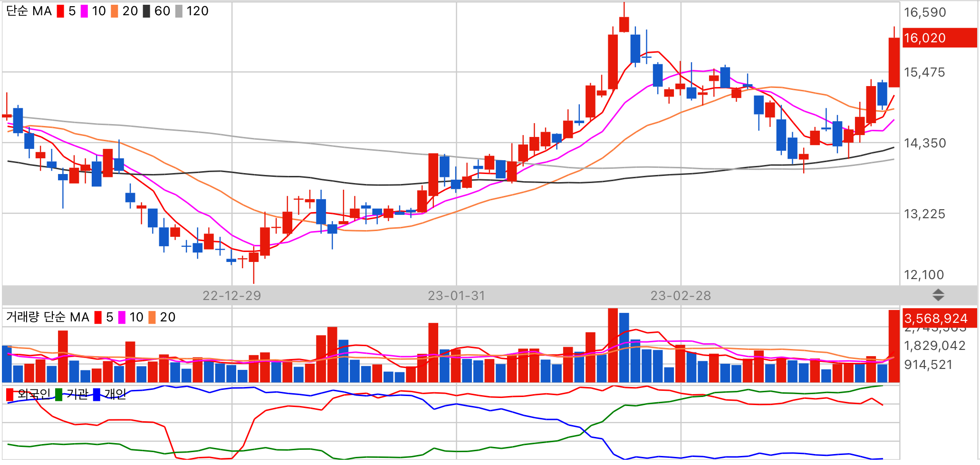Click the black 60-day price MA swatch

coord(146,11)
